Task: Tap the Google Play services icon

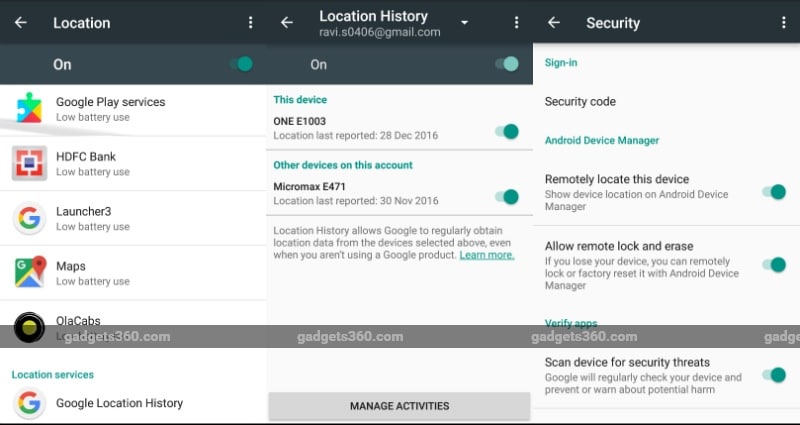Action: [29, 108]
